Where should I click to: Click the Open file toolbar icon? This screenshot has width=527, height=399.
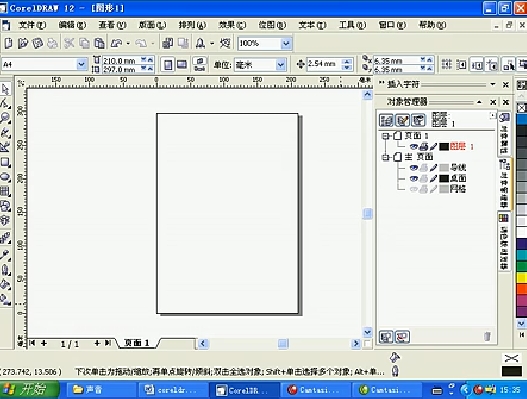tap(23, 43)
